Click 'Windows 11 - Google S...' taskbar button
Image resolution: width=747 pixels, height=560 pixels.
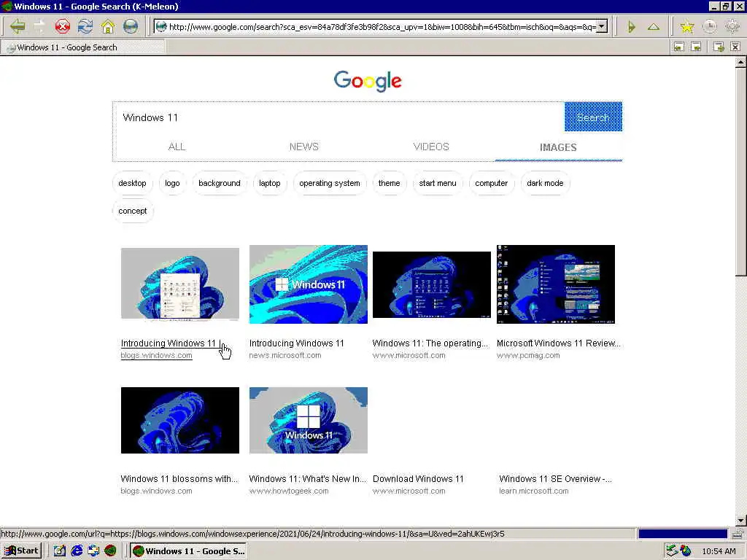(188, 551)
